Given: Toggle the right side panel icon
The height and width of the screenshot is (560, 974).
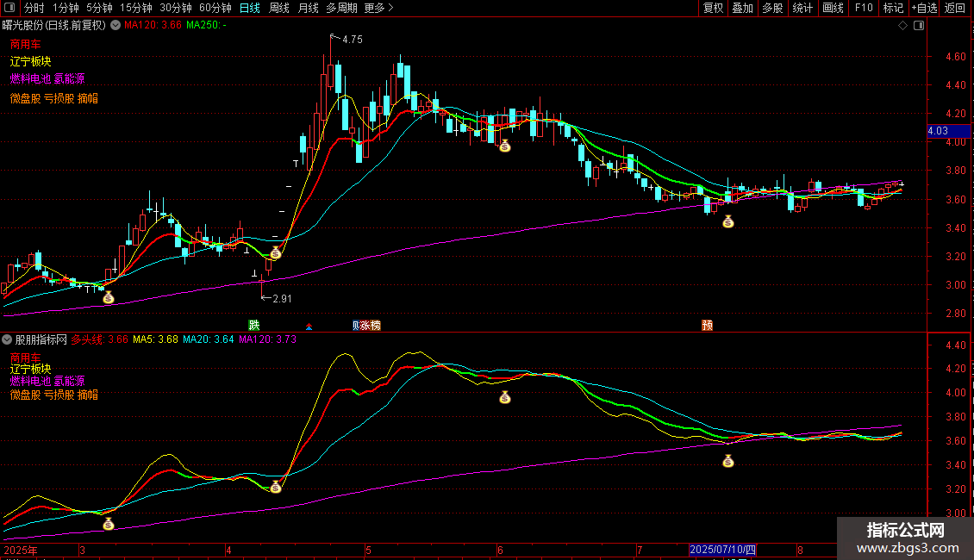Looking at the screenshot, I should (919, 26).
